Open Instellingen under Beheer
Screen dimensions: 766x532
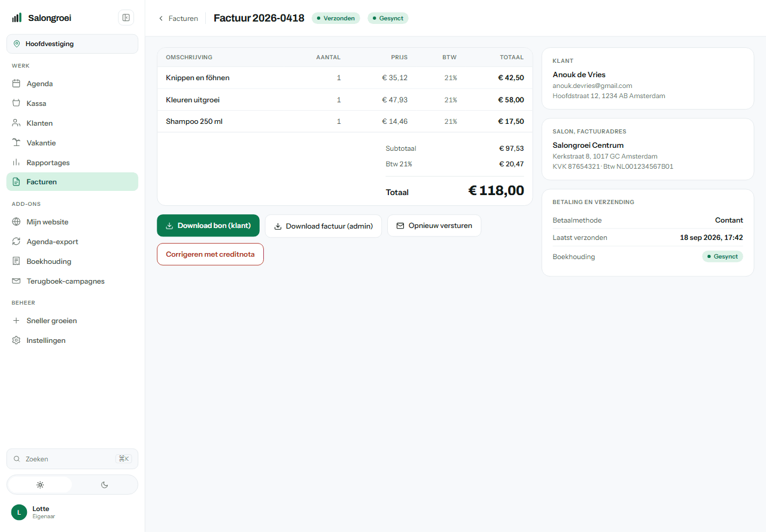[72, 341]
